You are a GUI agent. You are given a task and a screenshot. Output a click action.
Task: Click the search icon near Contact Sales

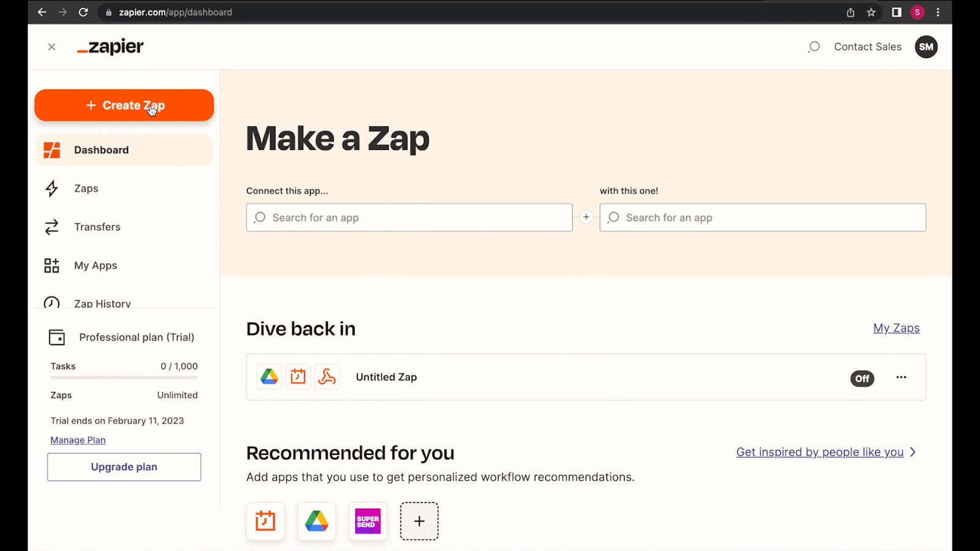point(813,47)
